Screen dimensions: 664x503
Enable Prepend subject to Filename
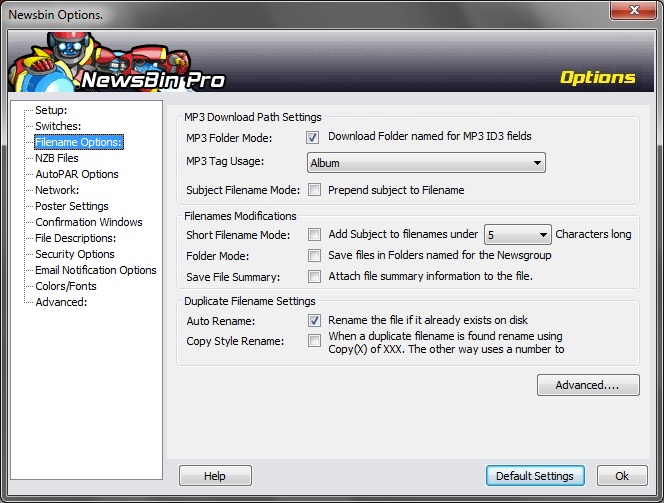click(314, 190)
